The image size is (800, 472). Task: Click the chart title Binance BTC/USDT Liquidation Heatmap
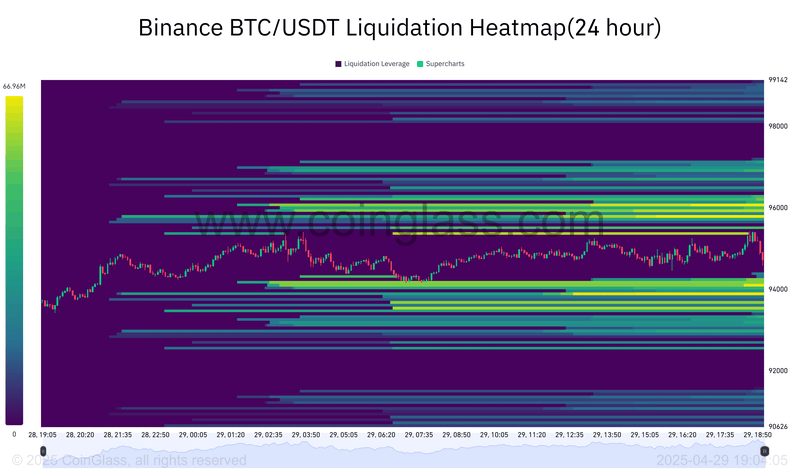[399, 28]
